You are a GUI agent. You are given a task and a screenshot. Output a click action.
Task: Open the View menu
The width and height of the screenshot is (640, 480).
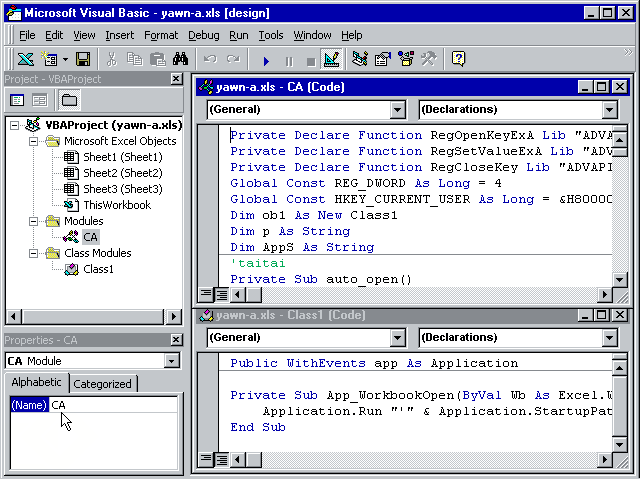[84, 36]
